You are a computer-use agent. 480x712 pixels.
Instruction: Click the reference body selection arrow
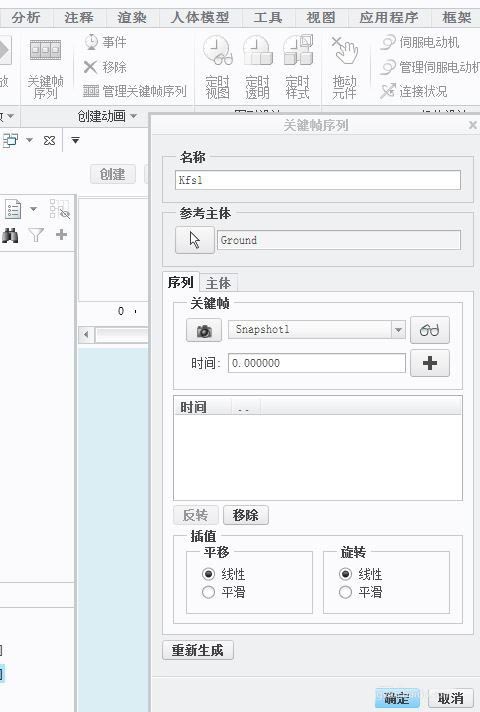[195, 240]
